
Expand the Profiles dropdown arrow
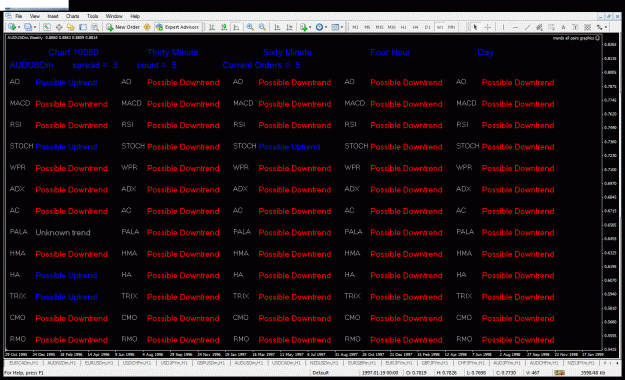point(35,27)
